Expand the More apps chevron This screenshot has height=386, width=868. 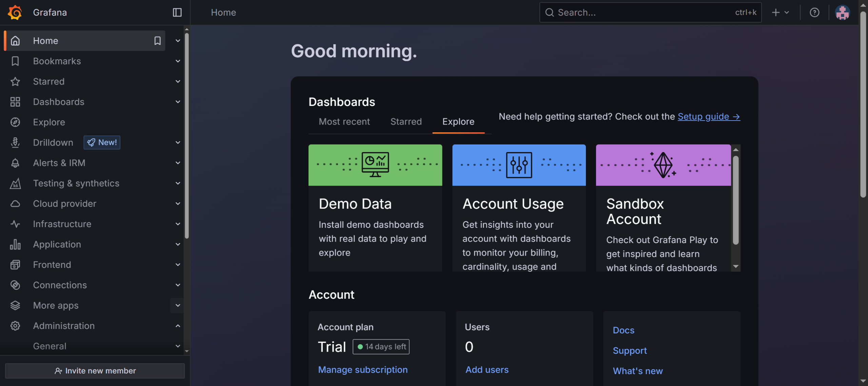click(x=178, y=306)
